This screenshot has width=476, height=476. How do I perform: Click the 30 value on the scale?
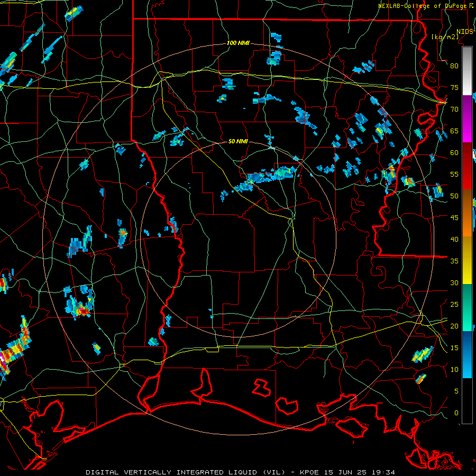point(454,282)
